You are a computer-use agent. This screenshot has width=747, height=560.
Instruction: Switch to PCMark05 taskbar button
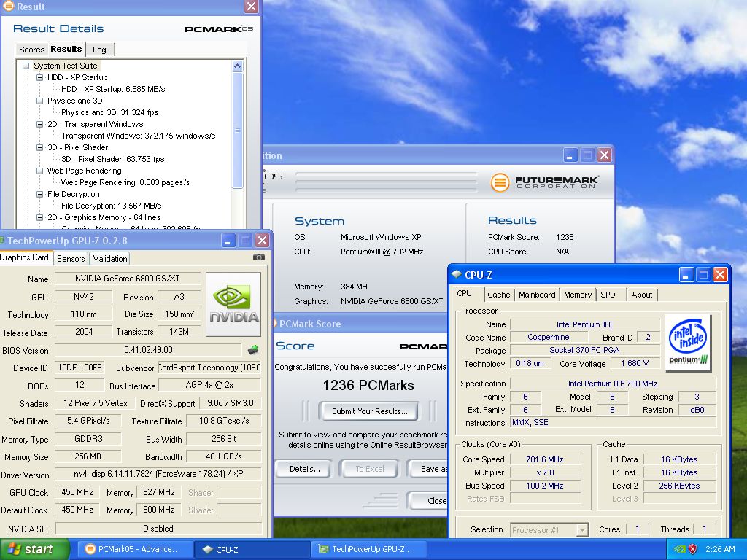point(133,549)
